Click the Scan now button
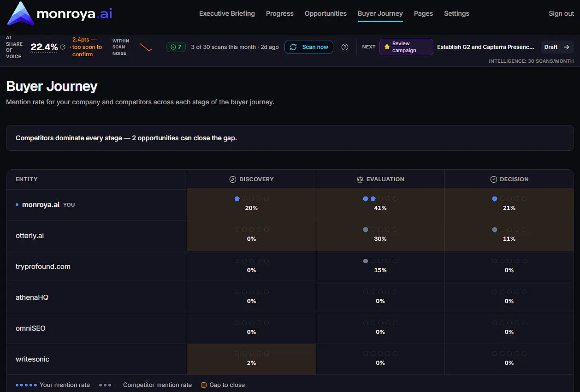Viewport: 580px width, 392px height. (x=309, y=47)
